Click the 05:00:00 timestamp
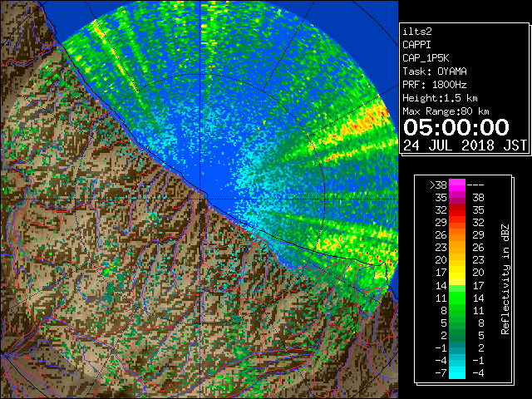 pos(456,127)
